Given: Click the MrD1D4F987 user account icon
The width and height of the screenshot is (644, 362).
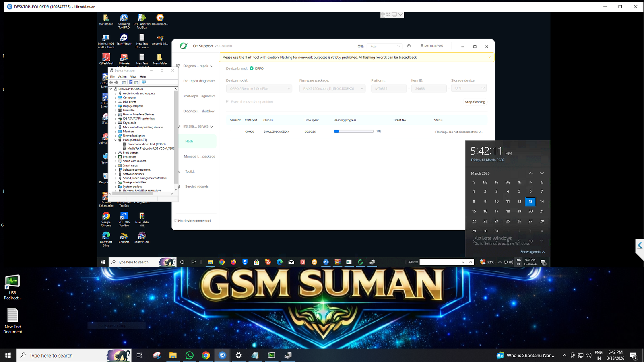Looking at the screenshot, I should tap(422, 46).
